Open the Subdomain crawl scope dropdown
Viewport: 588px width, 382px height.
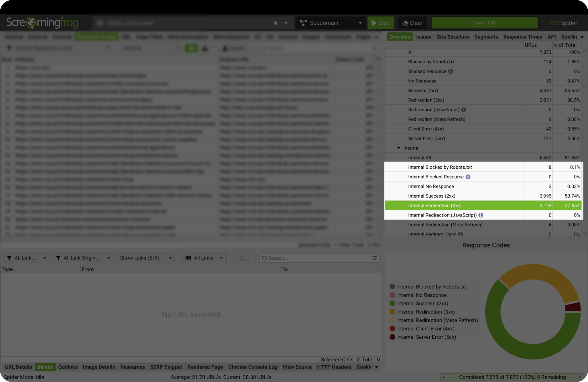[x=331, y=23]
